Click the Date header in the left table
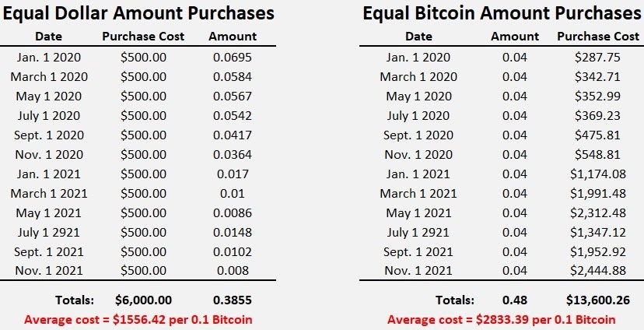The image size is (644, 330). (49, 37)
